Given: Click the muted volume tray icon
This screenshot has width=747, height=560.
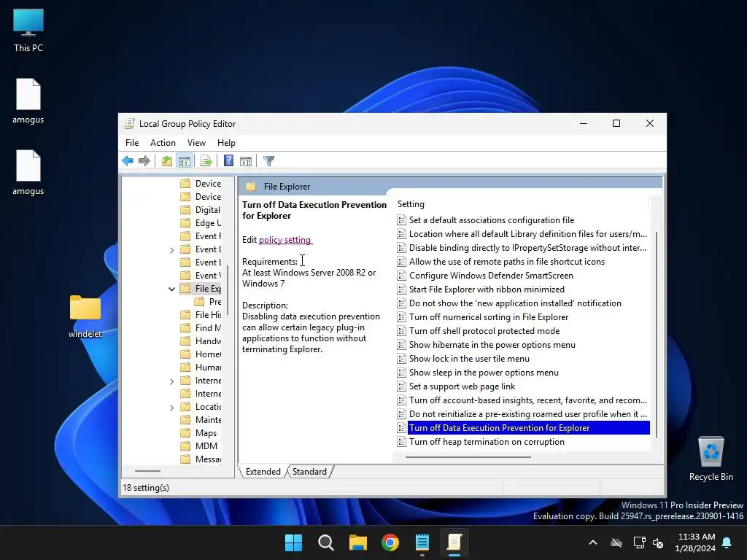Looking at the screenshot, I should tap(659, 542).
